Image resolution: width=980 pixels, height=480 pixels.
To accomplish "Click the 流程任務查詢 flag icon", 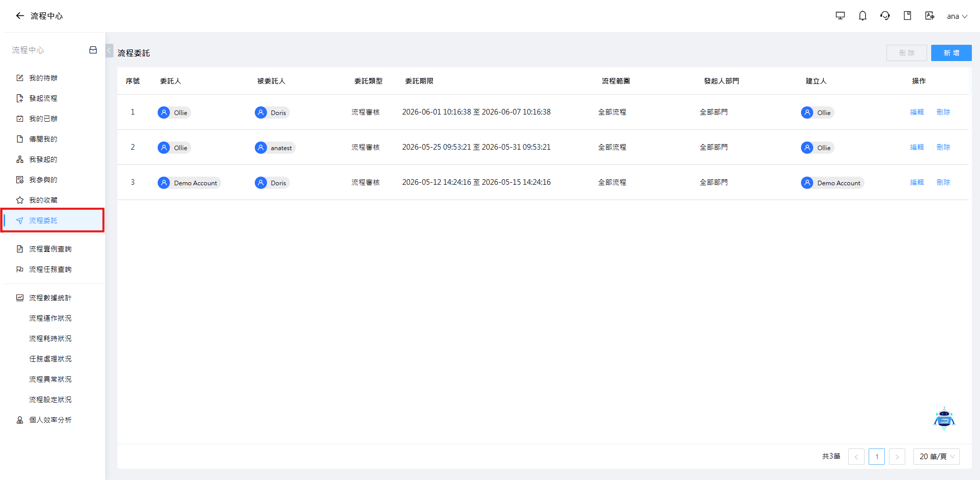I will [x=20, y=269].
